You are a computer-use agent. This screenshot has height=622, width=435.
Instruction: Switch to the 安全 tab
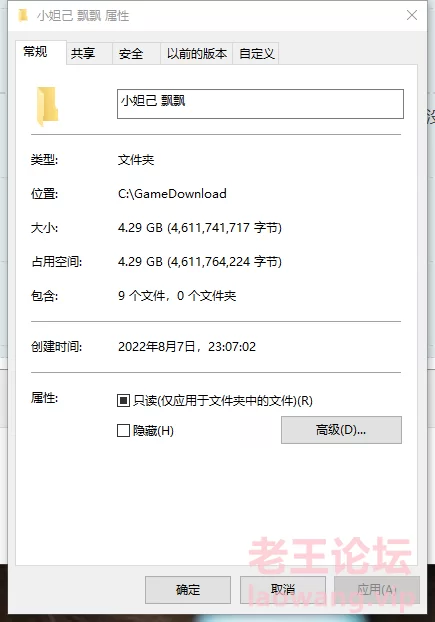[x=136, y=53]
